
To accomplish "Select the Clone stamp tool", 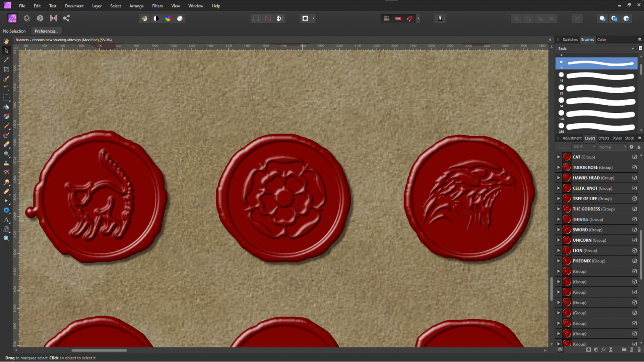I will (x=6, y=163).
